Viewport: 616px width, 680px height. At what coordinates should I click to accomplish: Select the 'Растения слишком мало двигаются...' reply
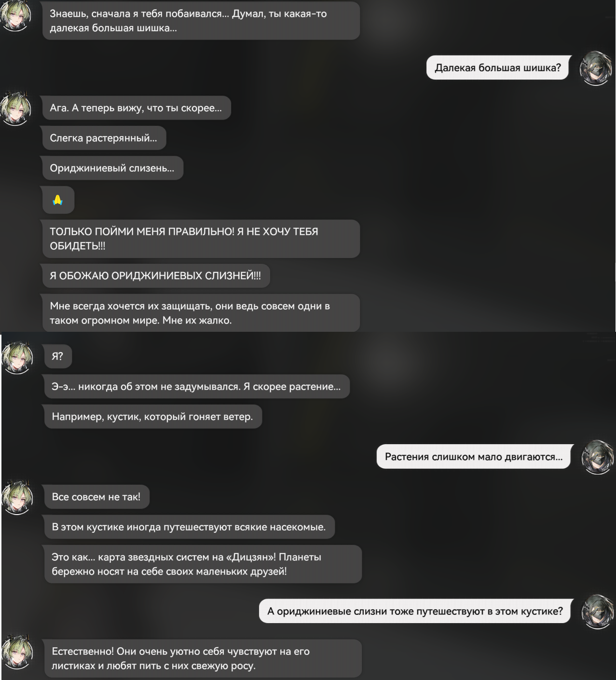coord(474,457)
